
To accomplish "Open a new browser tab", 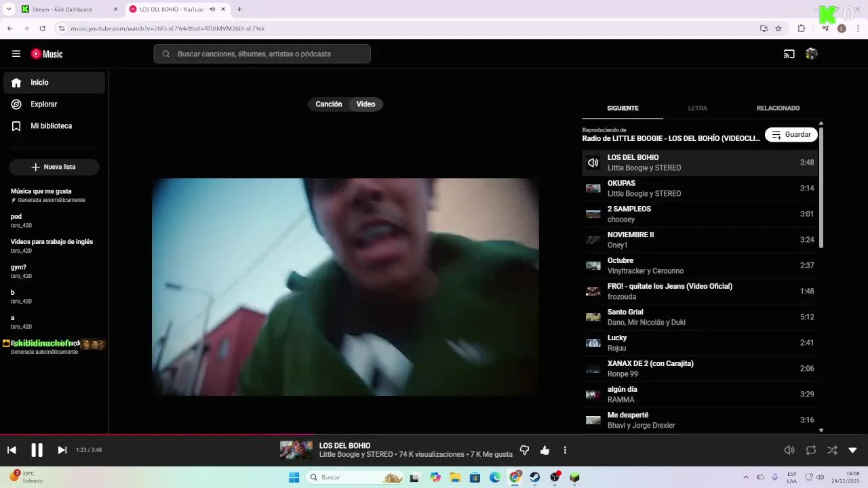I will 239,9.
